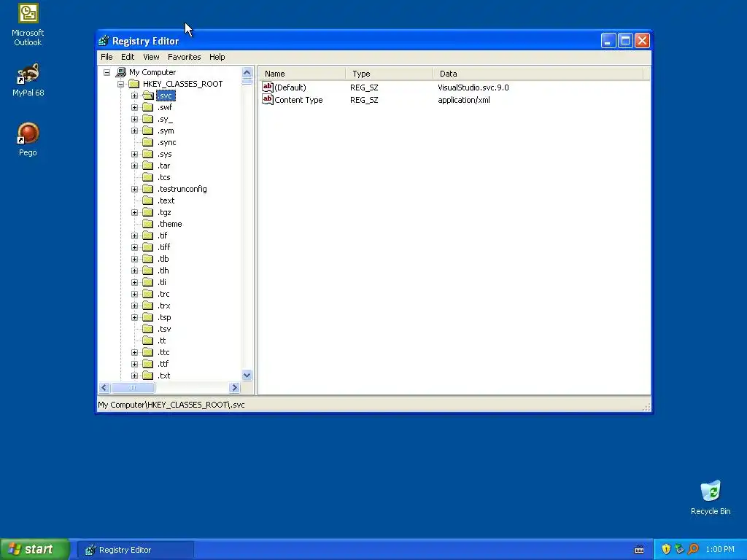This screenshot has height=560, width=747.
Task: Select the .tli key
Action: [162, 282]
